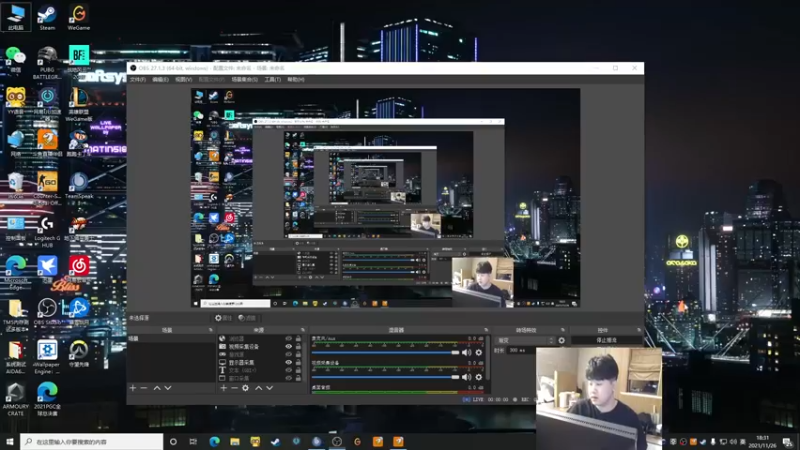Image resolution: width=800 pixels, height=450 pixels.
Task: Open 视频采集设备 mixer settings gear
Action: 479,377
